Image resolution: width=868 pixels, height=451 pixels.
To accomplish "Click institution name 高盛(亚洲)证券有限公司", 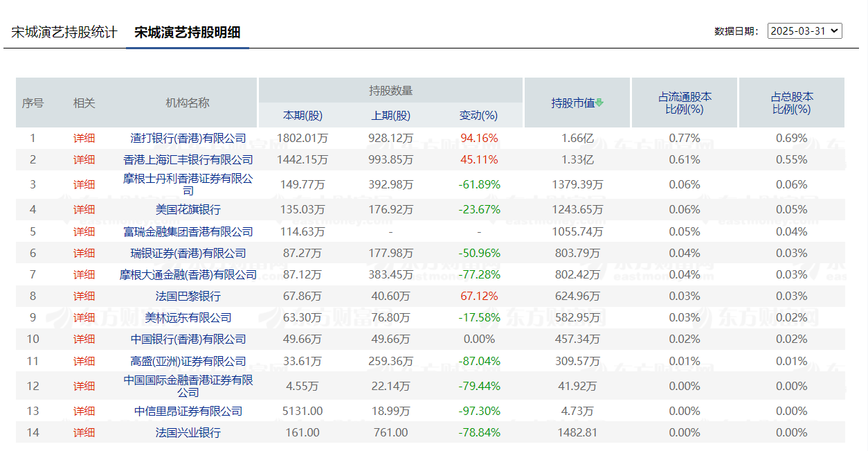I will tap(188, 361).
